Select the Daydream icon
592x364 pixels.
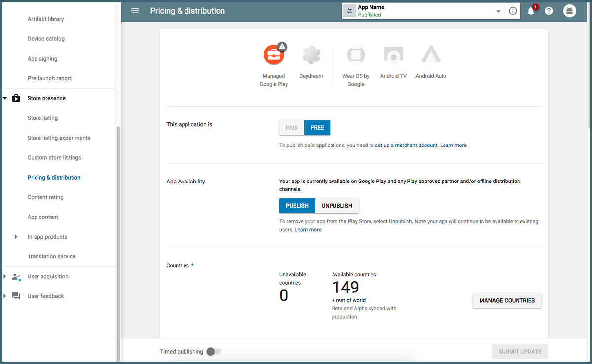pyautogui.click(x=311, y=55)
